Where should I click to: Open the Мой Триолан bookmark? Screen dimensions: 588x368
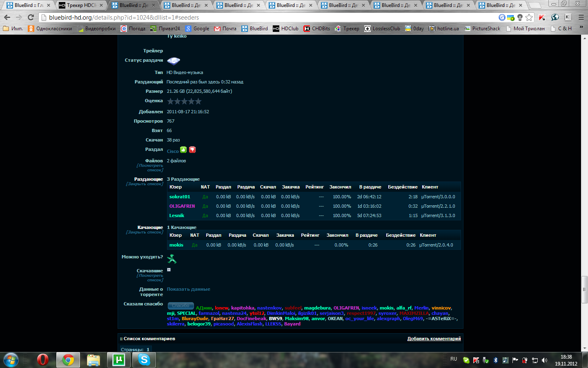(525, 29)
